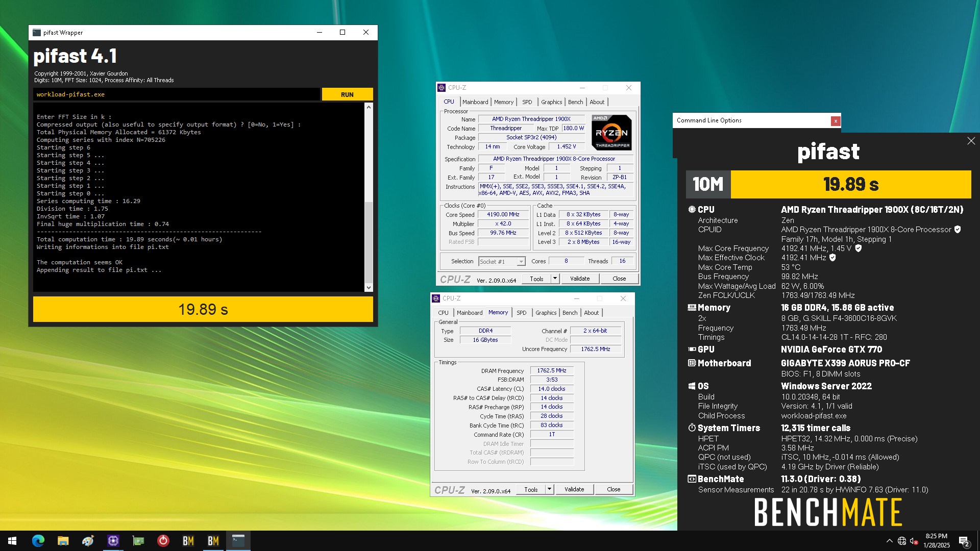Open Bench tab in top CPU-Z window

tap(576, 102)
